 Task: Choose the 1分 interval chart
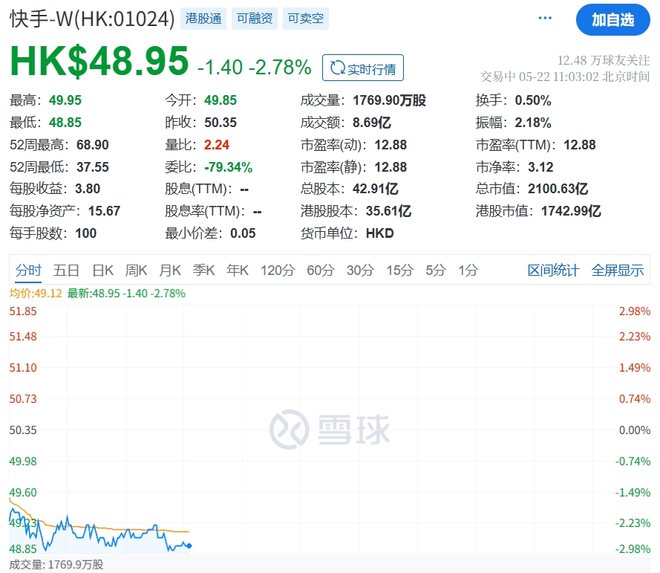pyautogui.click(x=468, y=270)
